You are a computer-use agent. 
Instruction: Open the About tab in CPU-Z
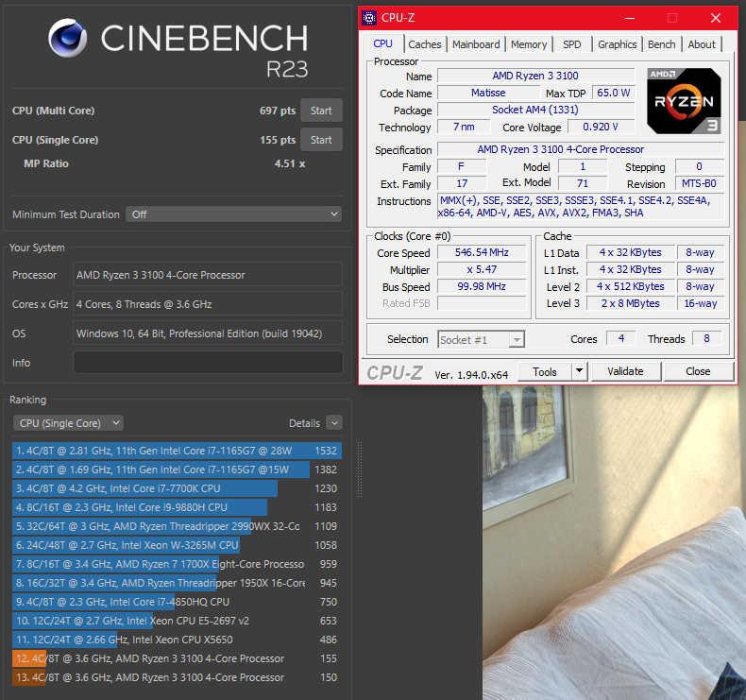pyautogui.click(x=702, y=44)
